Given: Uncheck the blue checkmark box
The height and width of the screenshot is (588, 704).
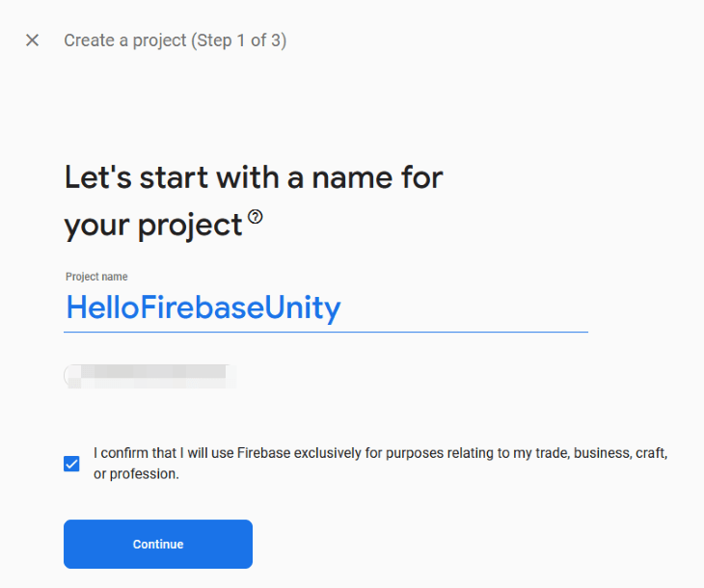Looking at the screenshot, I should (x=71, y=464).
